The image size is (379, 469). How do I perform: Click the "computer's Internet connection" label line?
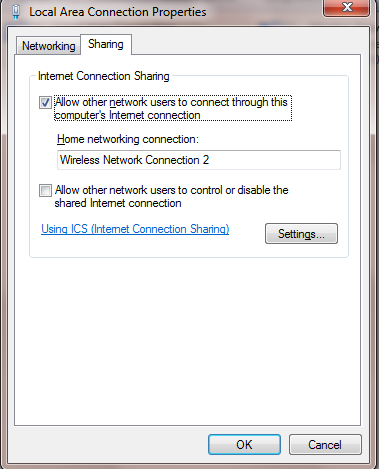127,115
